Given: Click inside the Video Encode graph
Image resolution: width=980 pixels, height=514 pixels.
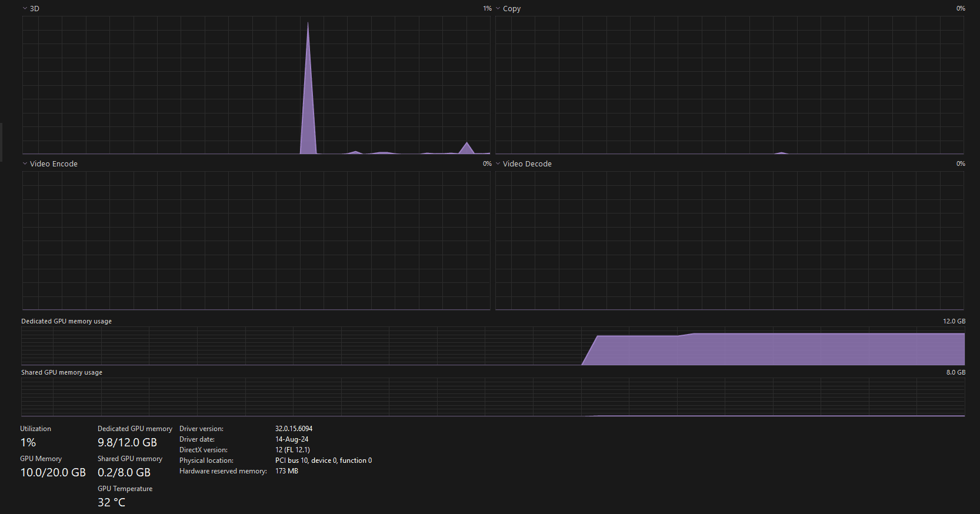Looking at the screenshot, I should pyautogui.click(x=256, y=241).
